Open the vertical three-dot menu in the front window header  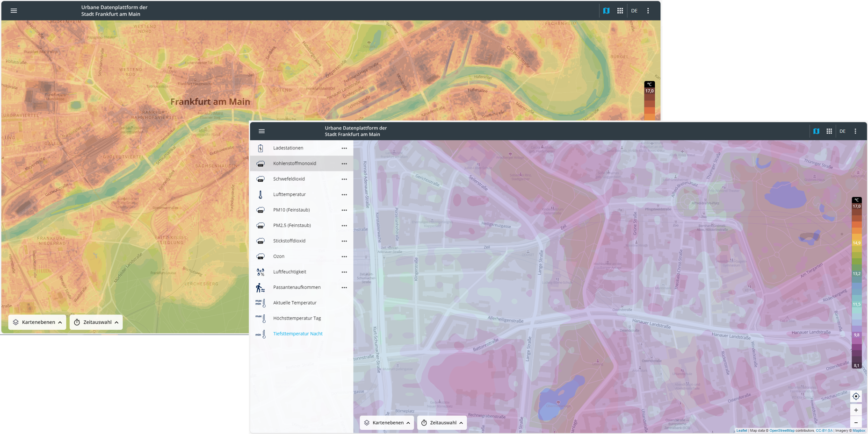855,131
